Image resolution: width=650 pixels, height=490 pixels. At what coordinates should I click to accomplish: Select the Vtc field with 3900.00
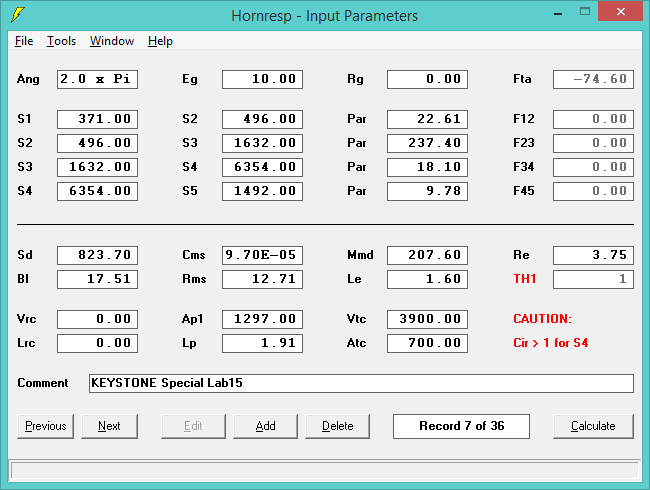(427, 319)
